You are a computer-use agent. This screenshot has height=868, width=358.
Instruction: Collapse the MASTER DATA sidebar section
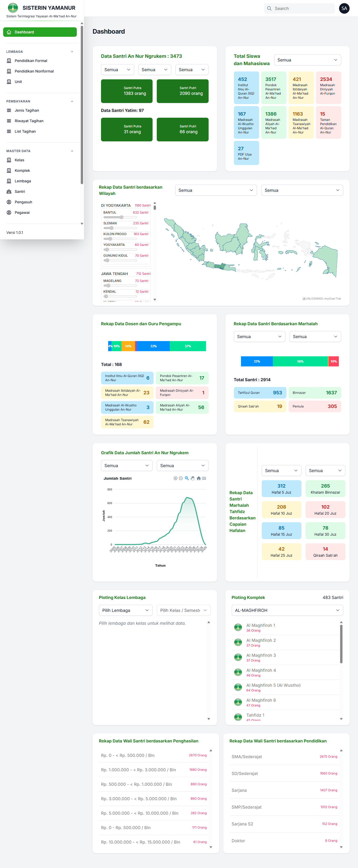click(x=72, y=151)
